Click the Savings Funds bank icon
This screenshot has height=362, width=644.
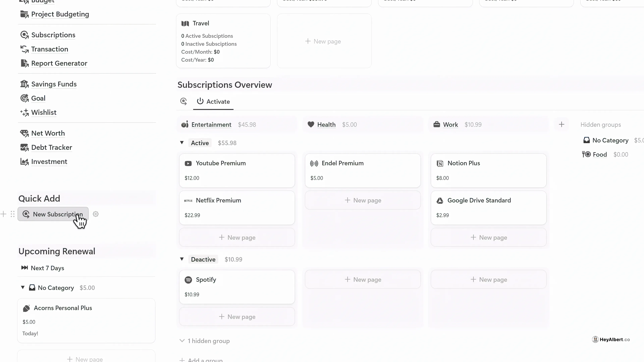24,84
